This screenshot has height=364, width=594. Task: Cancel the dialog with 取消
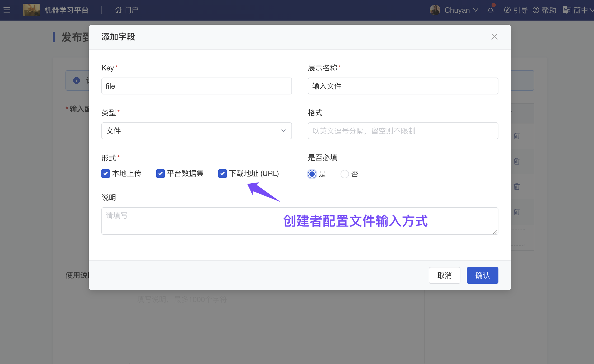click(x=444, y=275)
